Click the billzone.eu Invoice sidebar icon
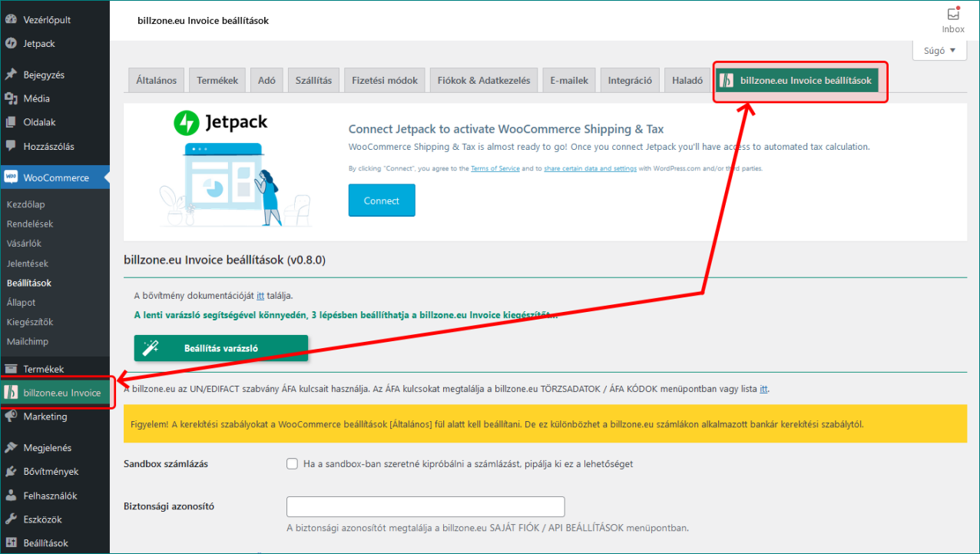980x554 pixels. [12, 393]
